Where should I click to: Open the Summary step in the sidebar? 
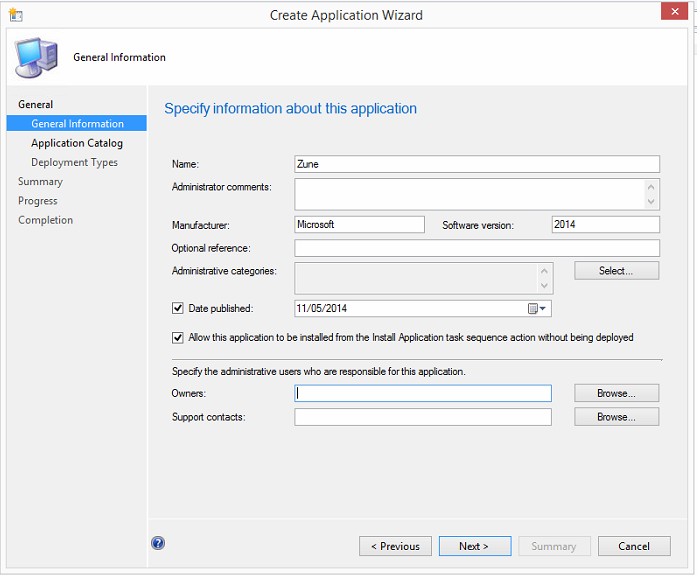point(40,181)
